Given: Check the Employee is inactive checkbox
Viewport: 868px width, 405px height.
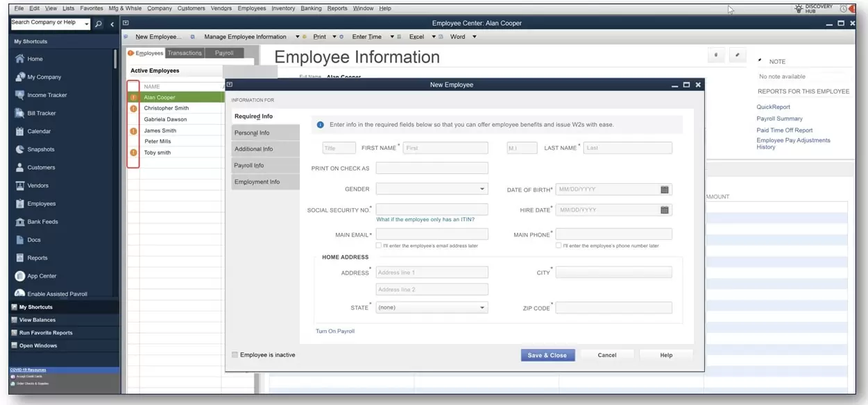Looking at the screenshot, I should tap(235, 354).
